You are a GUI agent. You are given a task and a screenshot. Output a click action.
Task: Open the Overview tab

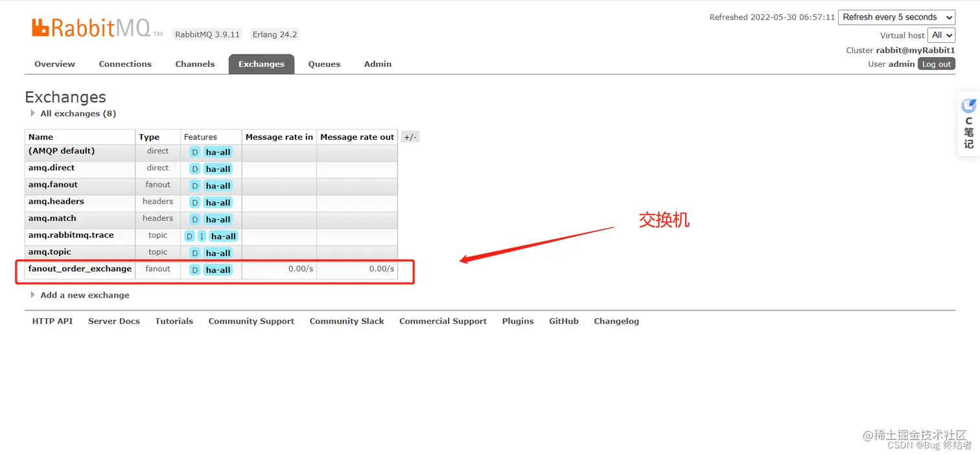click(x=54, y=64)
